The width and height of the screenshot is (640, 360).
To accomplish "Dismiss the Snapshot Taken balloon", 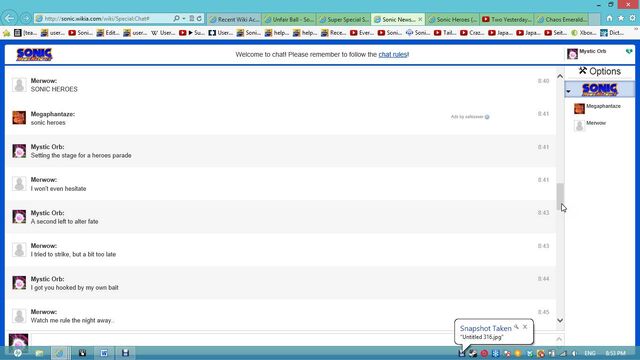I will (x=525, y=327).
